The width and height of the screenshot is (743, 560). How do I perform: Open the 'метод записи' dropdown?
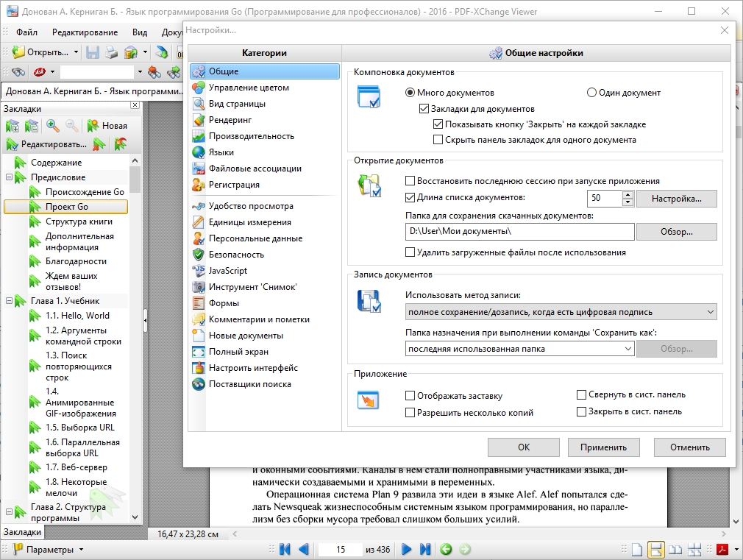[561, 312]
